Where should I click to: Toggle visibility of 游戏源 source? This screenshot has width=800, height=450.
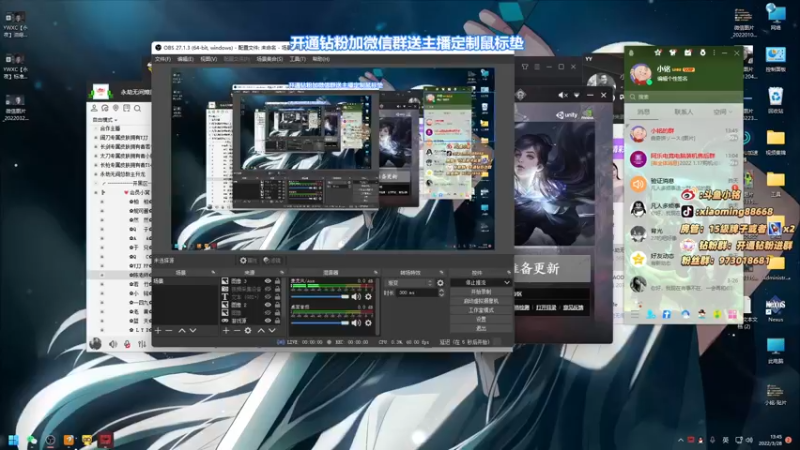pos(268,321)
